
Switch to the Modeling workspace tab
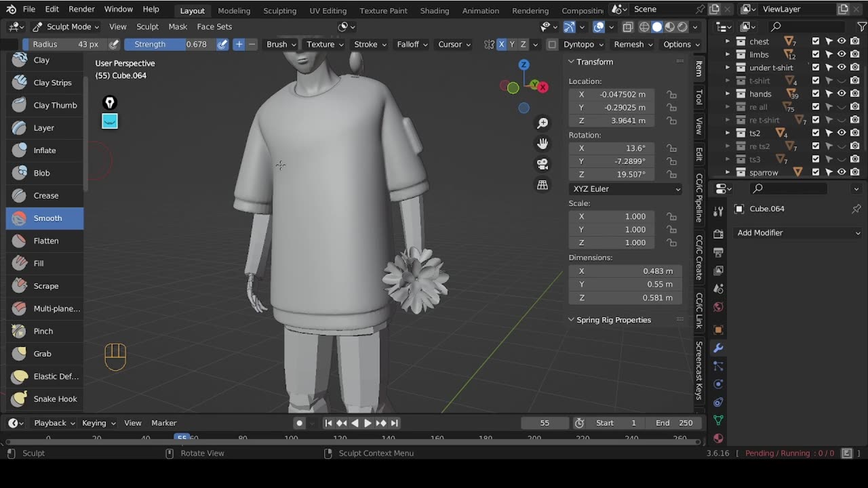pyautogui.click(x=234, y=10)
